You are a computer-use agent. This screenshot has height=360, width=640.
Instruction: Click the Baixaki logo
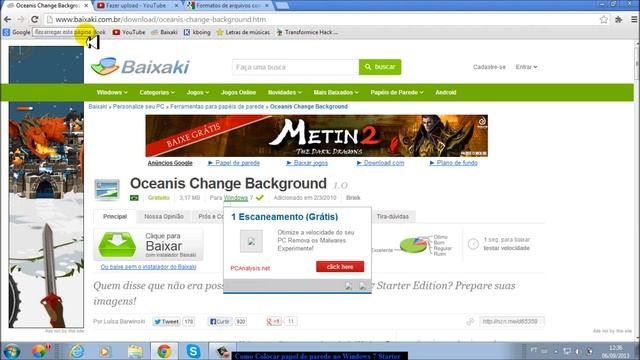coord(140,67)
